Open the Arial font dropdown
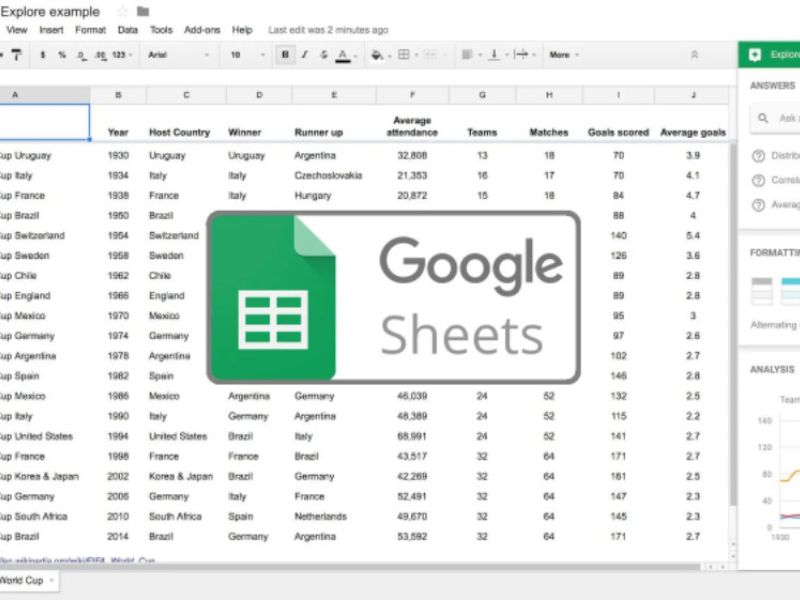800x600 pixels. [x=179, y=55]
